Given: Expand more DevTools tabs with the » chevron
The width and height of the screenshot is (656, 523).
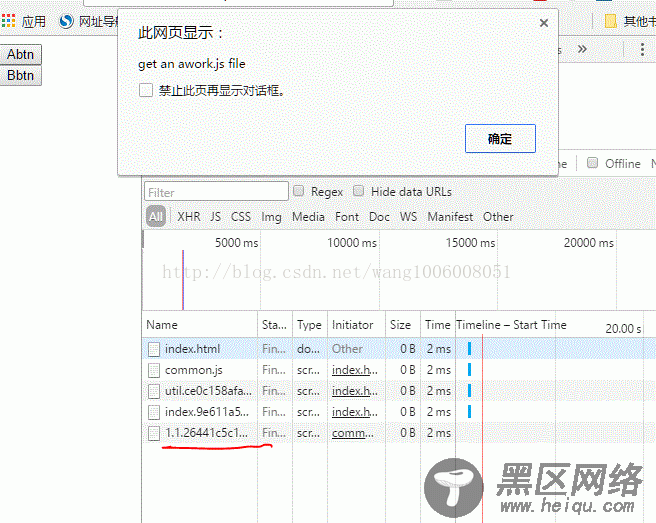Looking at the screenshot, I should 582,49.
